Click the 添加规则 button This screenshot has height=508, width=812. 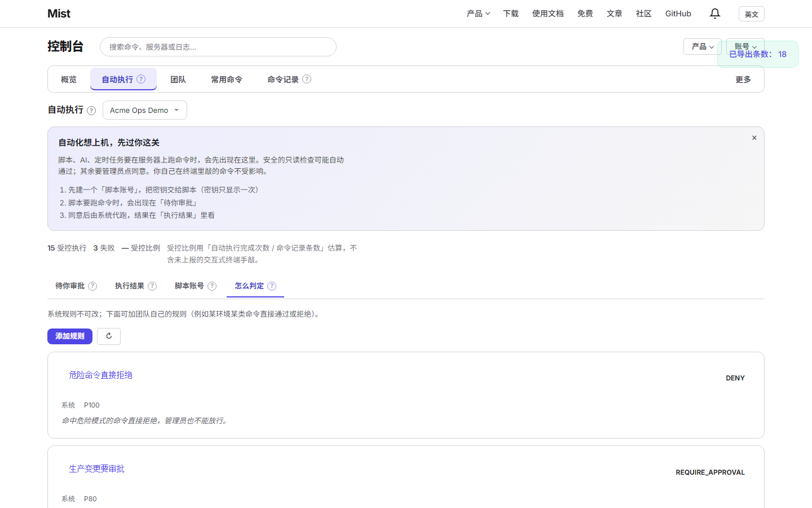click(x=70, y=336)
